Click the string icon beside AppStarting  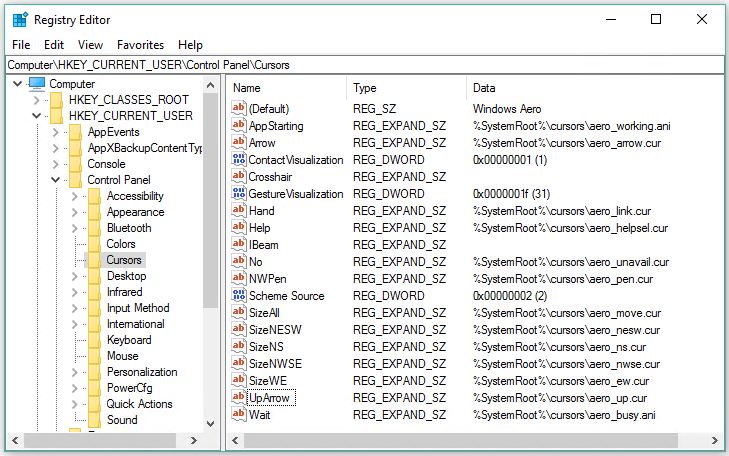point(239,125)
